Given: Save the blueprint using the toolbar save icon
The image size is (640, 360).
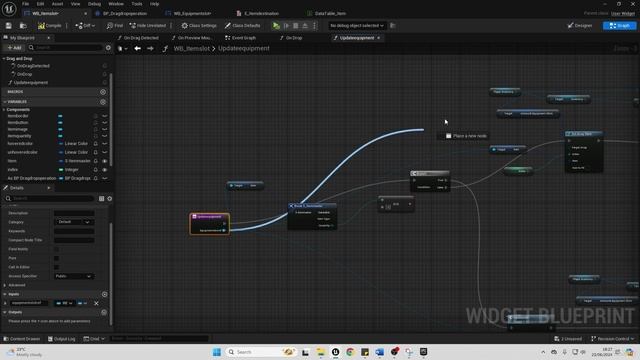Looking at the screenshot, I should click(x=9, y=26).
